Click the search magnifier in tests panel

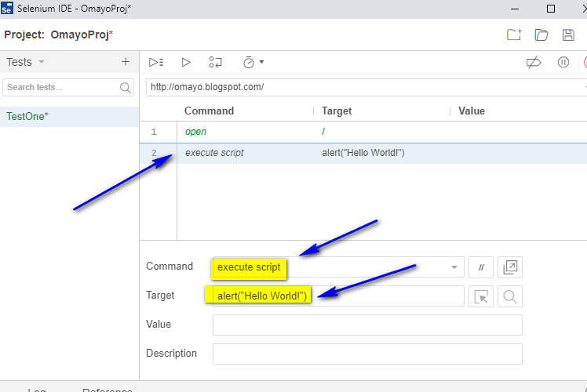pos(126,88)
